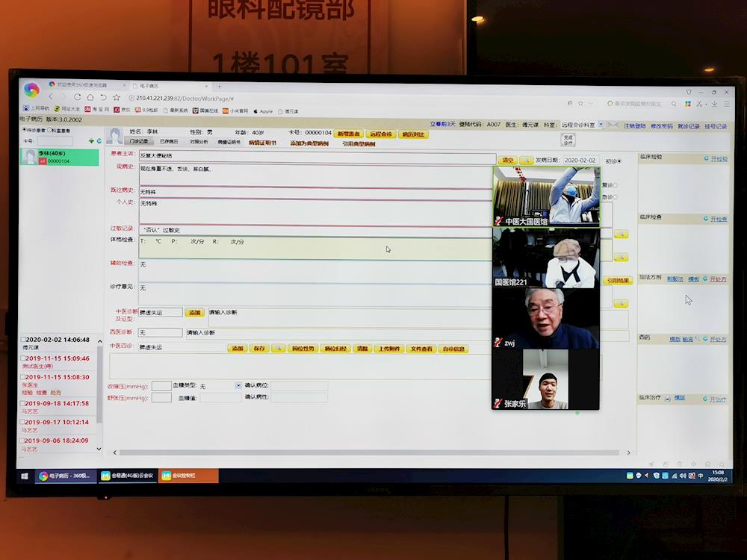Click the refresh icon beside card number field

(x=99, y=140)
